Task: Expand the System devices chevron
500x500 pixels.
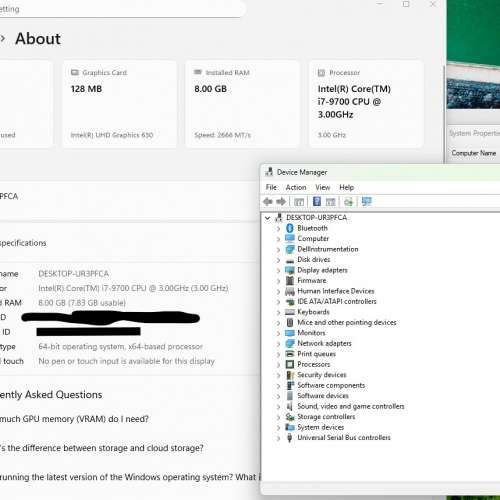Action: (279, 428)
